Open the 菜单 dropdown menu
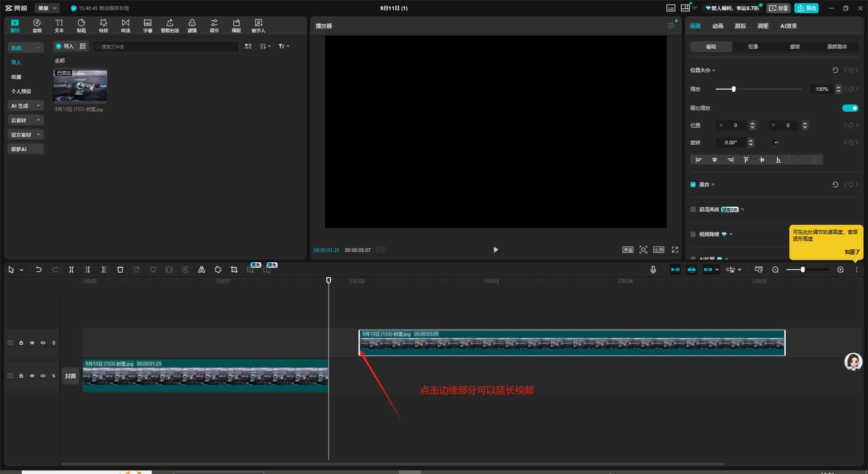This screenshot has width=868, height=474. coord(47,8)
